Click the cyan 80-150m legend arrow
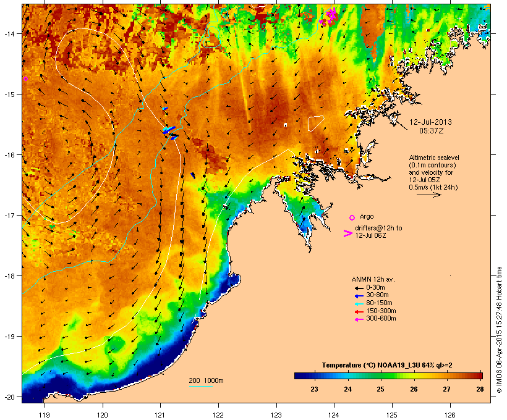Image resolution: width=507 pixels, height=420 pixels. point(359,303)
